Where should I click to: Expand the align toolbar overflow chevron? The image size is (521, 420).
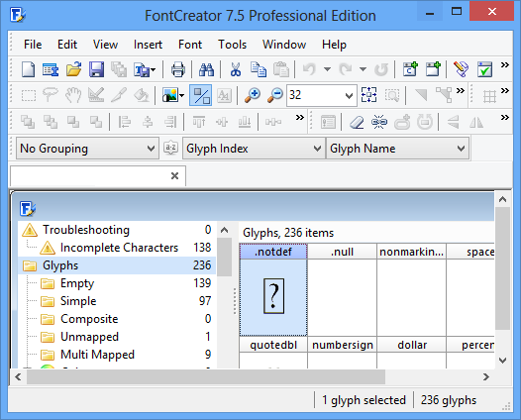point(300,117)
